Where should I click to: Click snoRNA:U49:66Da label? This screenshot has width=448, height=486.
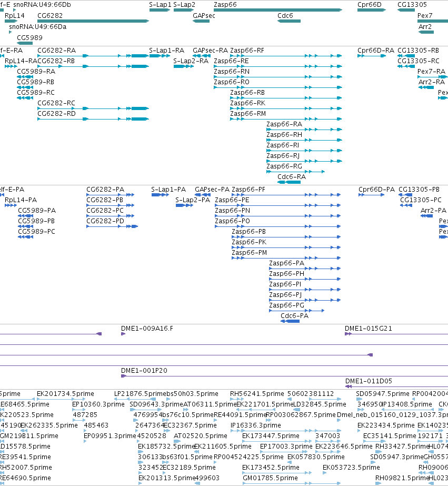tap(37, 27)
